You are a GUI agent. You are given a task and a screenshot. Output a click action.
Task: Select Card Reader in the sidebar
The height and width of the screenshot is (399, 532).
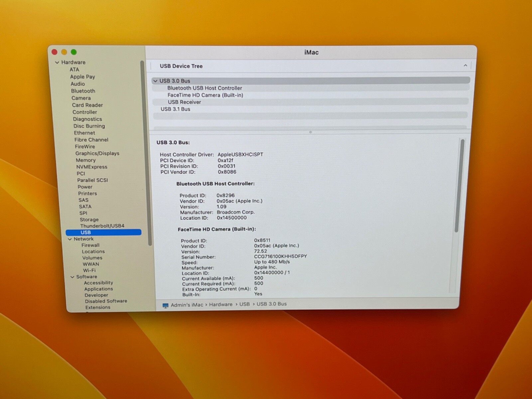[x=87, y=105]
